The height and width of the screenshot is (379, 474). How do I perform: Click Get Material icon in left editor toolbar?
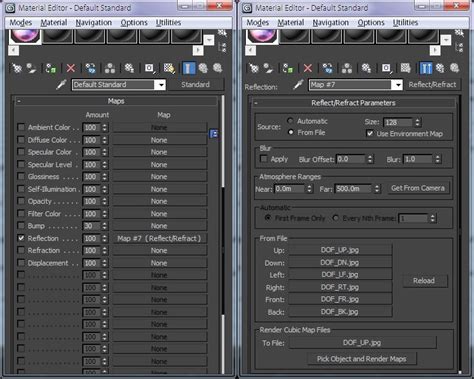(17, 68)
